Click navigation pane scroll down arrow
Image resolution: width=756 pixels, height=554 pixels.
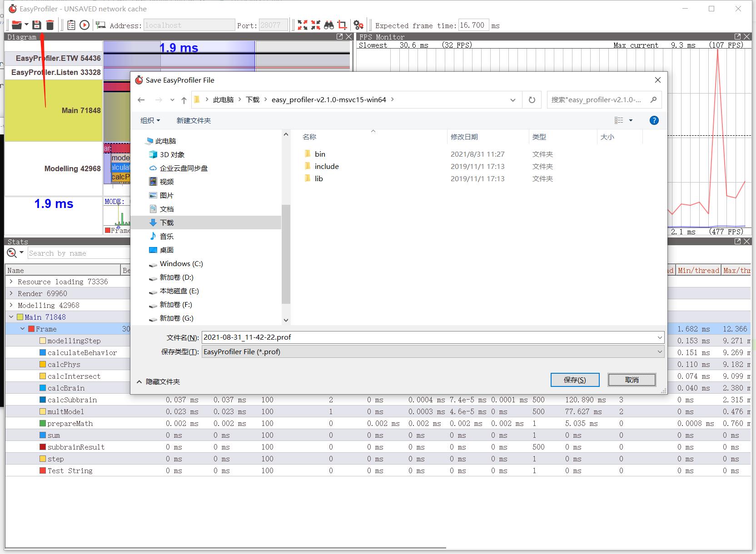(286, 320)
